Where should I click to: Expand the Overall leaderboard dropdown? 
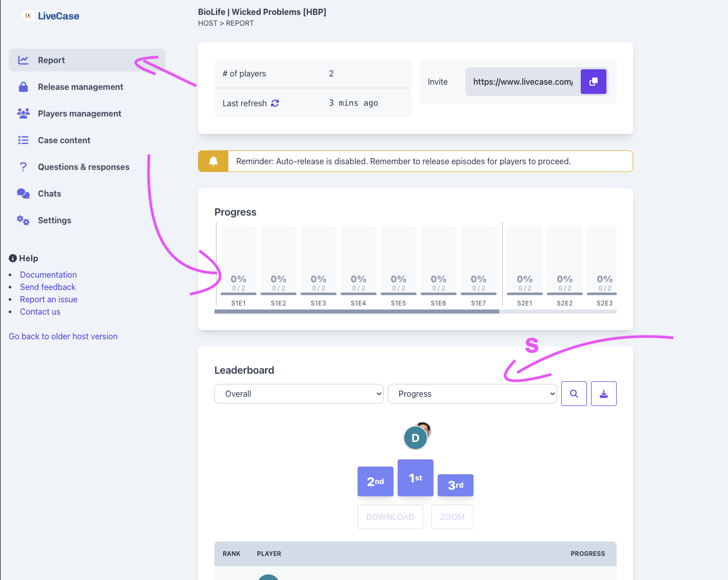click(299, 394)
